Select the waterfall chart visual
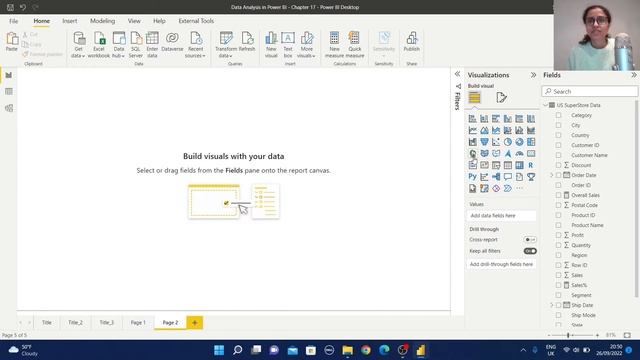Image resolution: width=640 pixels, height=360 pixels. pos(473,142)
